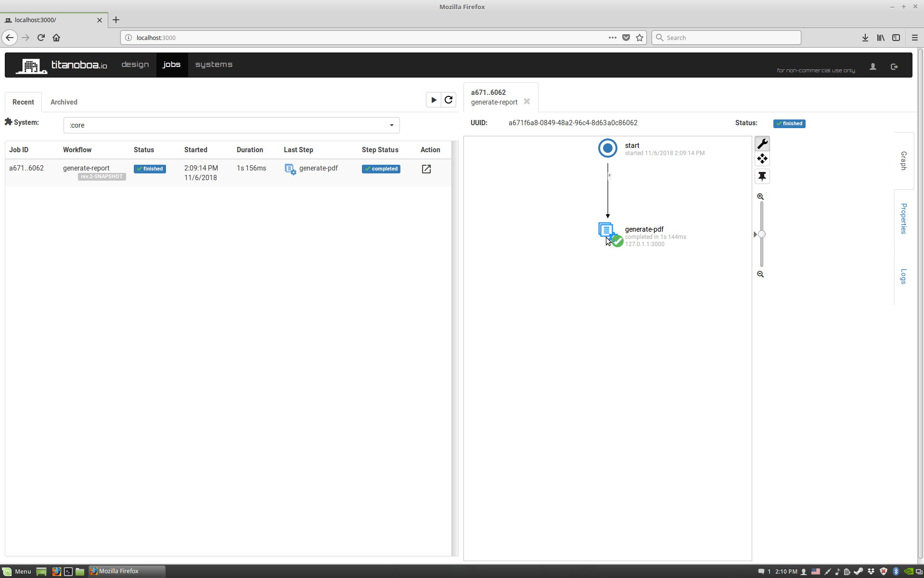Expand the System :core dropdown
Viewport: 924px width, 578px height.
[x=231, y=125]
